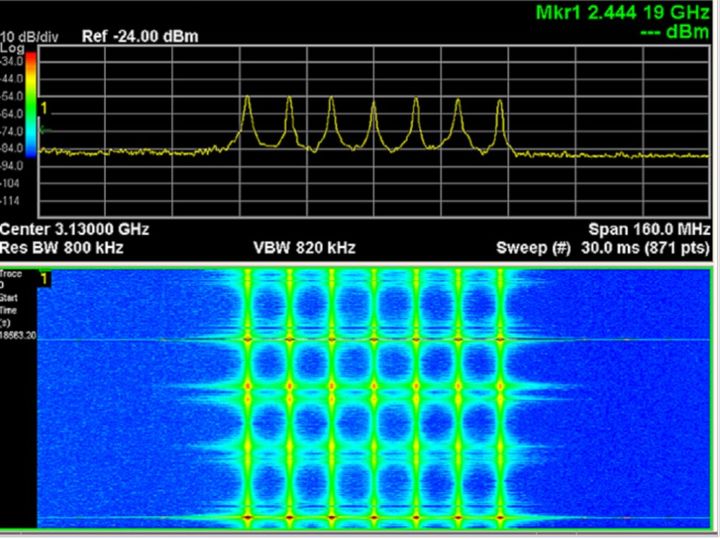Click the --- dBm marker amplitude readout

click(675, 32)
